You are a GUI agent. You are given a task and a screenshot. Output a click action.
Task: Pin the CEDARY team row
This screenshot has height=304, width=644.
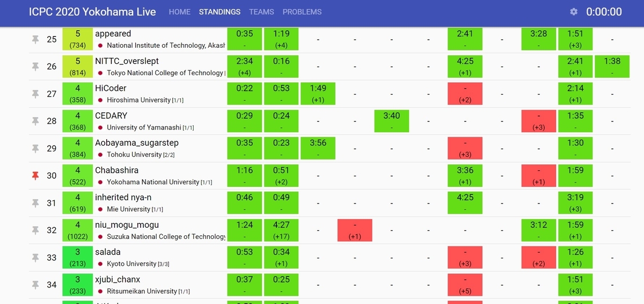pyautogui.click(x=35, y=121)
